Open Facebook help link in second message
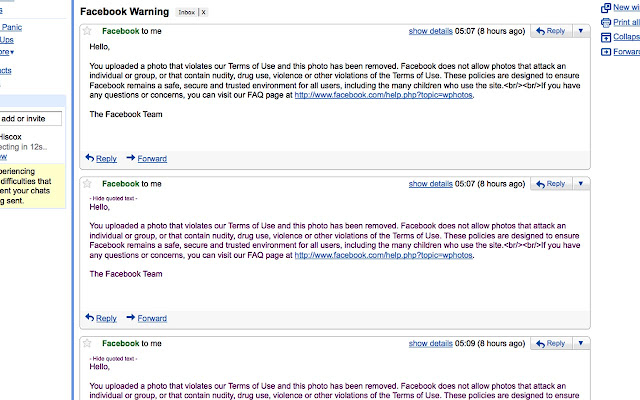 tap(383, 255)
